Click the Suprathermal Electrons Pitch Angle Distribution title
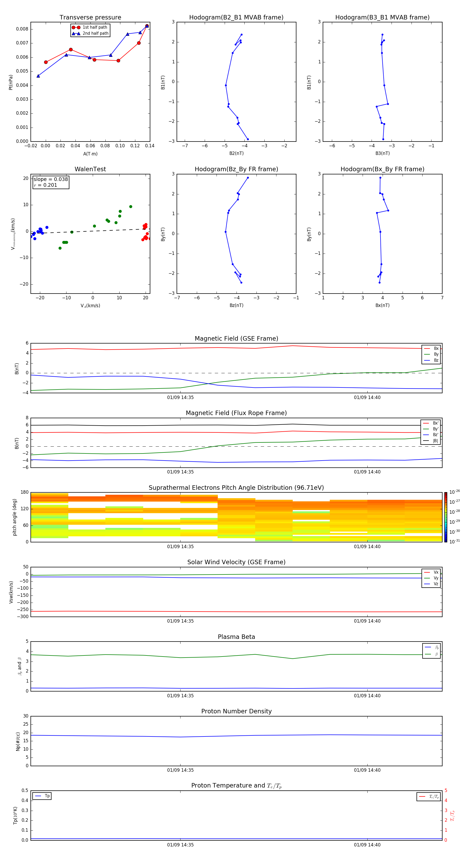The height and width of the screenshot is (868, 473). click(x=236, y=488)
